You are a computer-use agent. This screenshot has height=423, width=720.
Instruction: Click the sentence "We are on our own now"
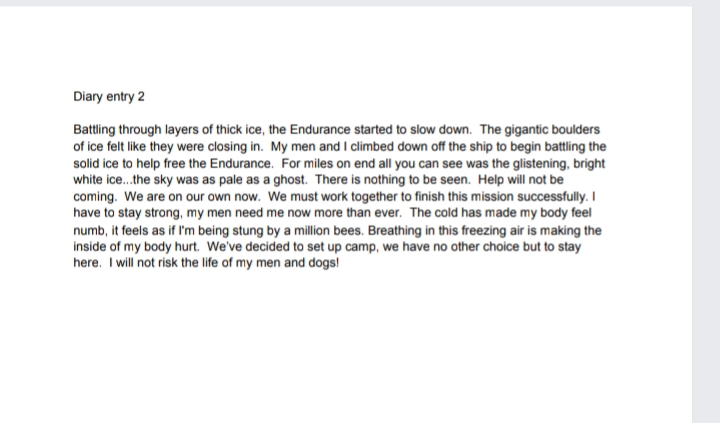pos(190,197)
